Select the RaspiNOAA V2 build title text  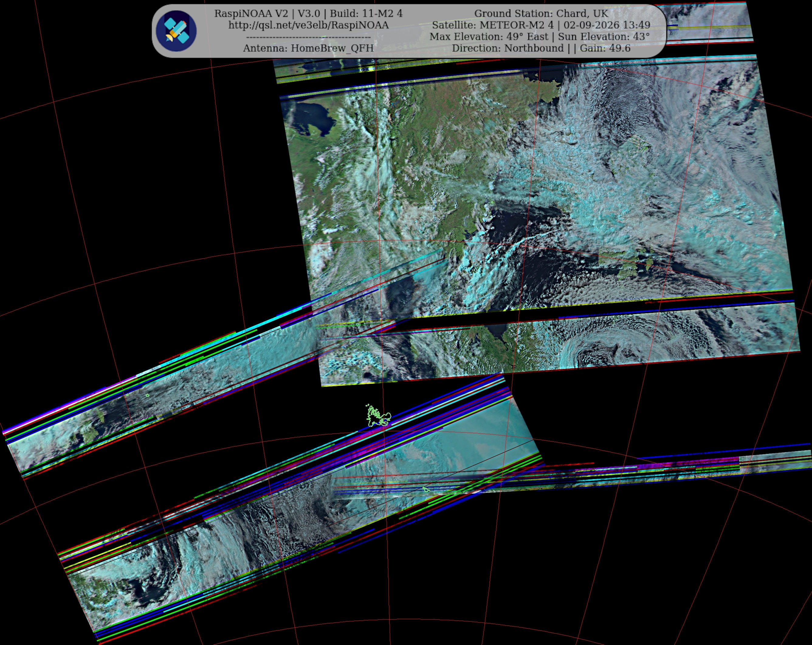308,14
